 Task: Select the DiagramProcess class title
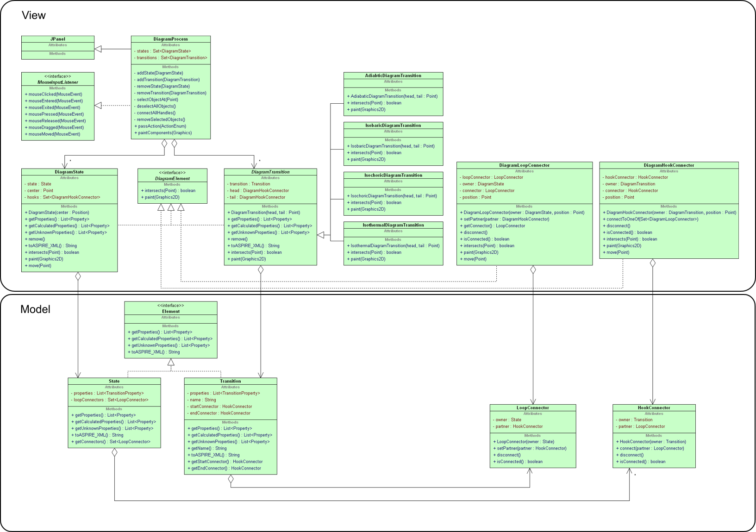(171, 39)
